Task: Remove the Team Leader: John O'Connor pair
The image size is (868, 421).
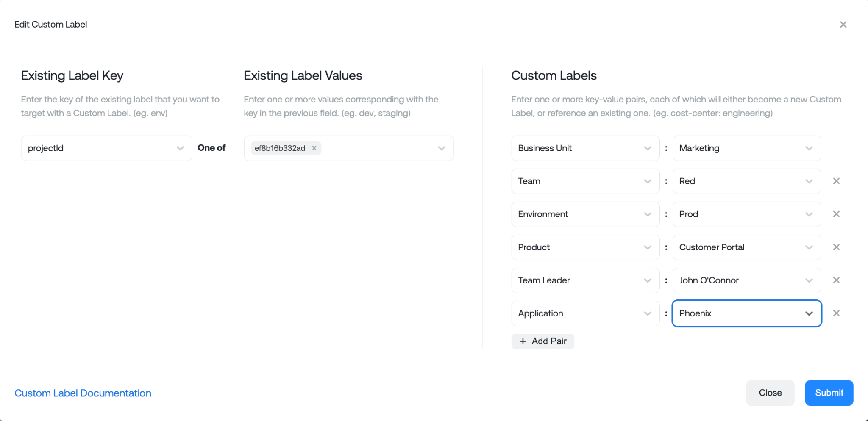Action: coord(837,280)
